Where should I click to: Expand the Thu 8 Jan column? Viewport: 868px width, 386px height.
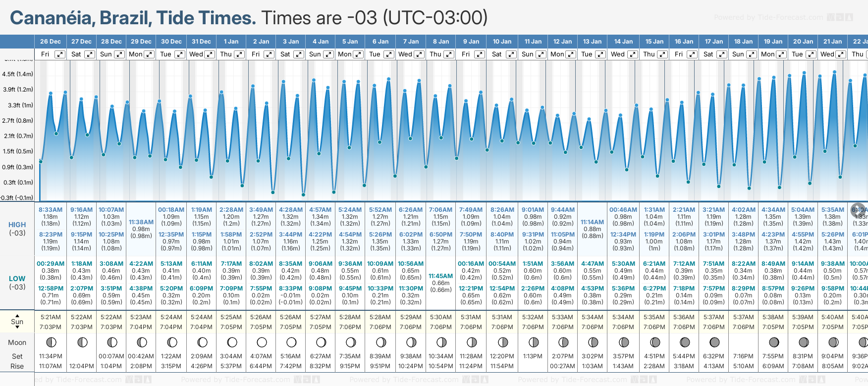449,54
